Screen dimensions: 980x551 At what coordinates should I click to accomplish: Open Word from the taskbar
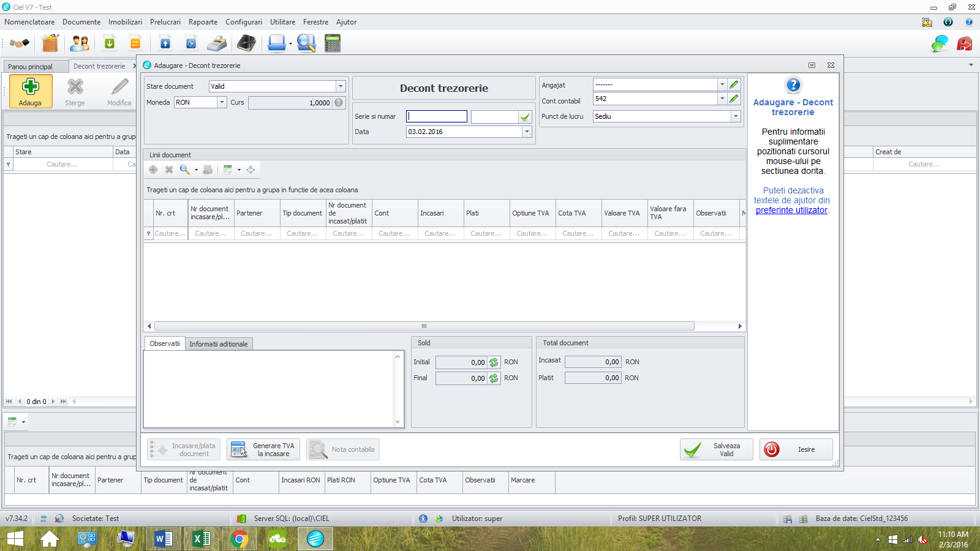(x=164, y=539)
